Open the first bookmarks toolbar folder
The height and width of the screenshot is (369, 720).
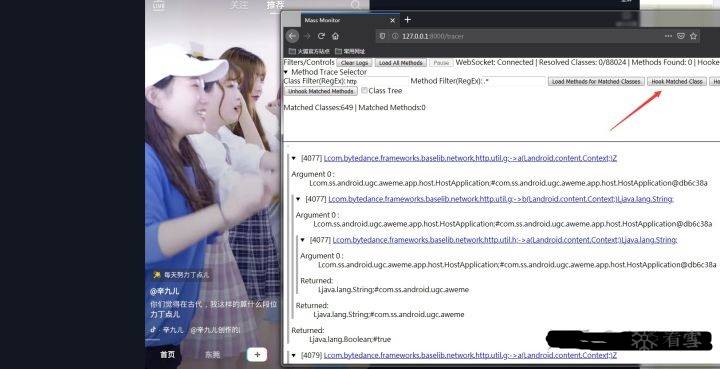(309, 51)
